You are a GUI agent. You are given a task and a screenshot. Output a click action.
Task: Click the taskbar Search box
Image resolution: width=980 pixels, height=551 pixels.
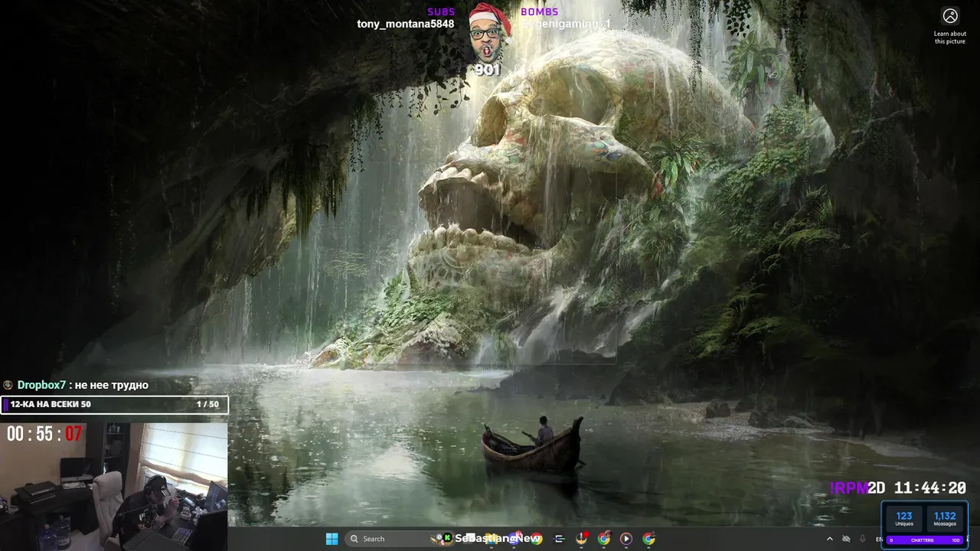(x=398, y=539)
